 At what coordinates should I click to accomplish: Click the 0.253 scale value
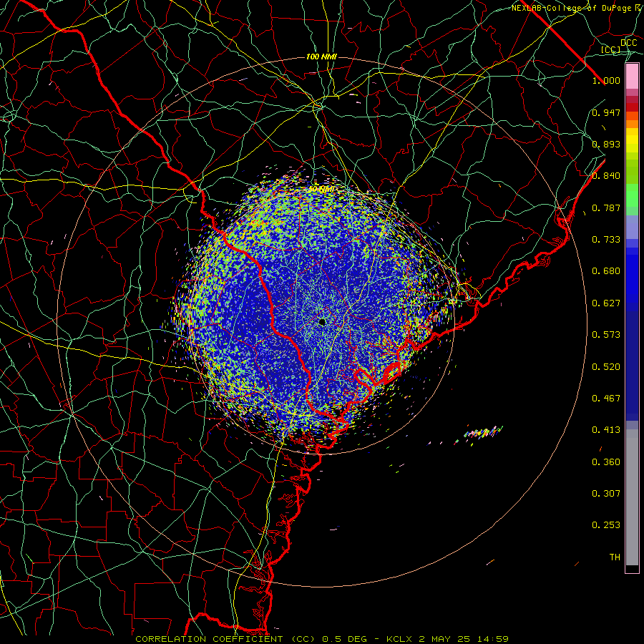(x=606, y=525)
